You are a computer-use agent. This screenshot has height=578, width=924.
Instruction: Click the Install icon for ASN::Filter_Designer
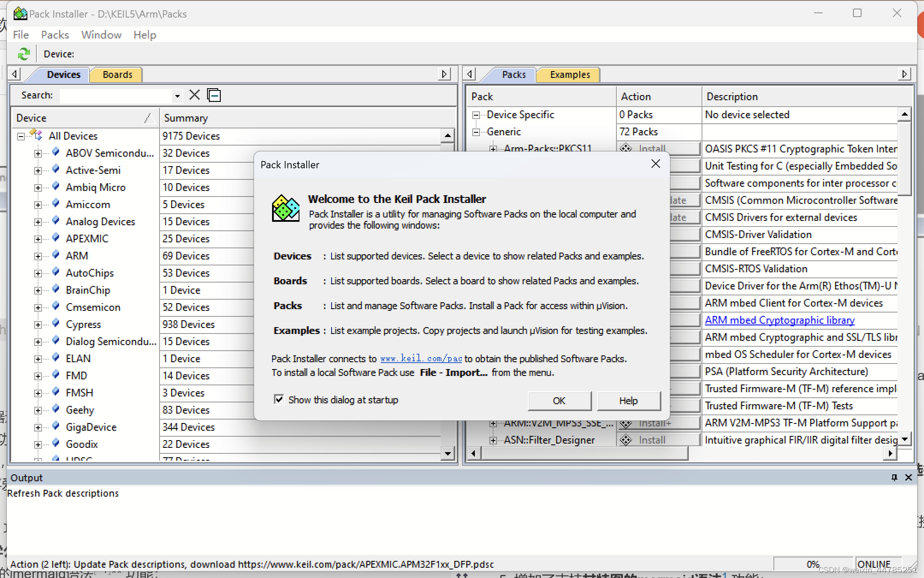pyautogui.click(x=626, y=440)
